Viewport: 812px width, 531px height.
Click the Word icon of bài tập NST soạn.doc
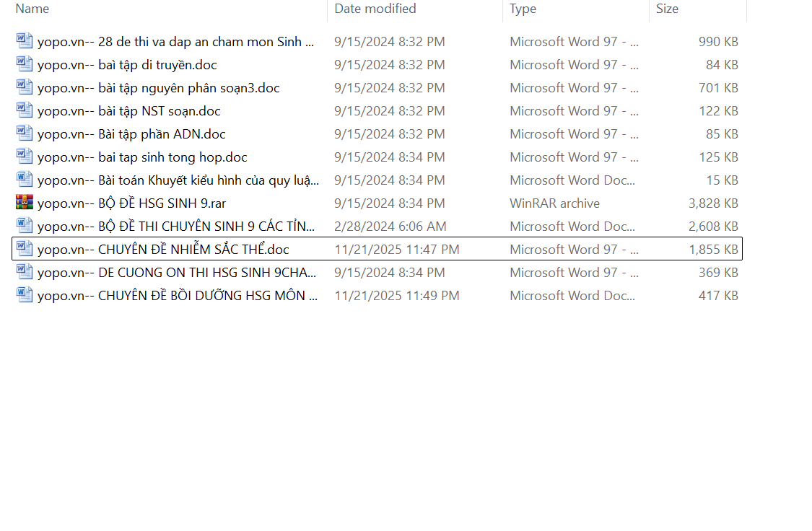tap(25, 110)
